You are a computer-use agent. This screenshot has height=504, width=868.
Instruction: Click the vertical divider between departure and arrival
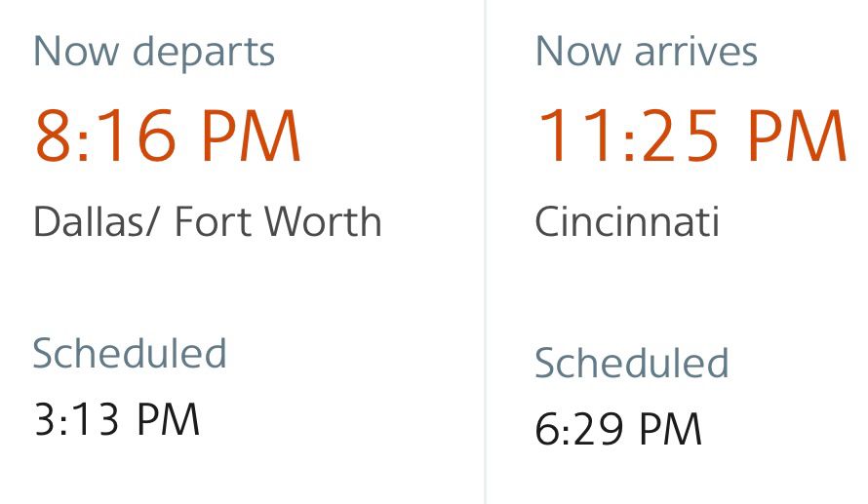486,252
